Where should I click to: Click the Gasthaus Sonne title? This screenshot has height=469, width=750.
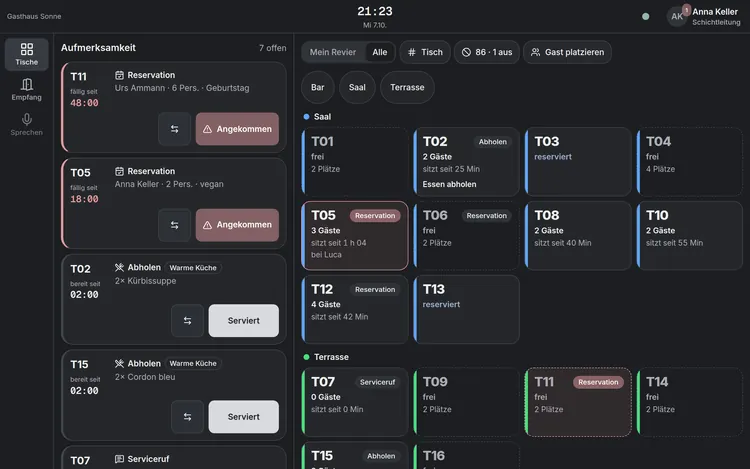[34, 16]
